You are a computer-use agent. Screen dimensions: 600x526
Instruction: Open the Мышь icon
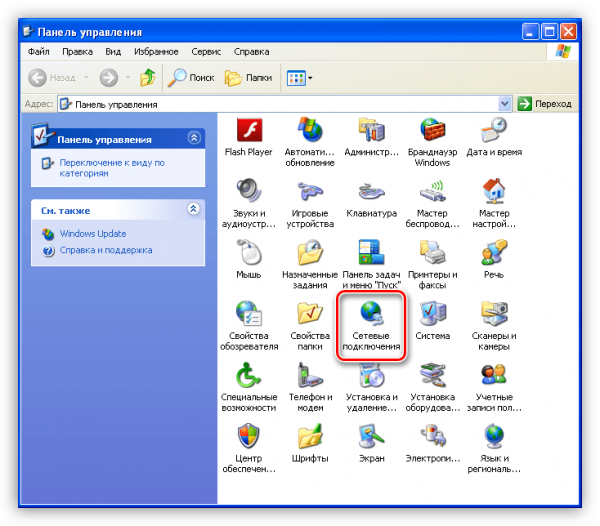[249, 252]
